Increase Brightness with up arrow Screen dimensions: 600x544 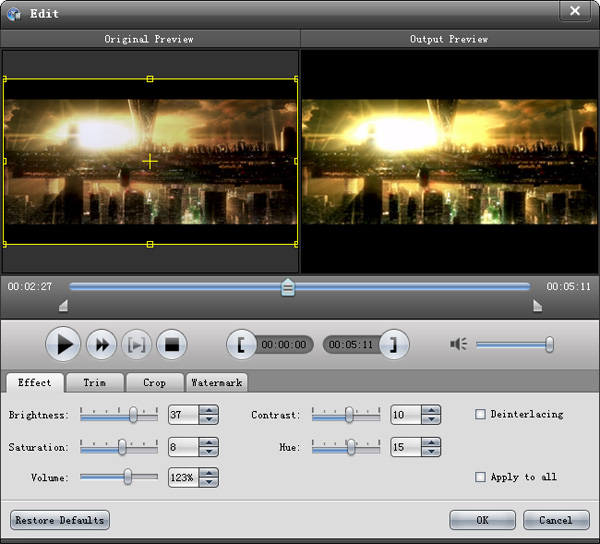tap(209, 410)
